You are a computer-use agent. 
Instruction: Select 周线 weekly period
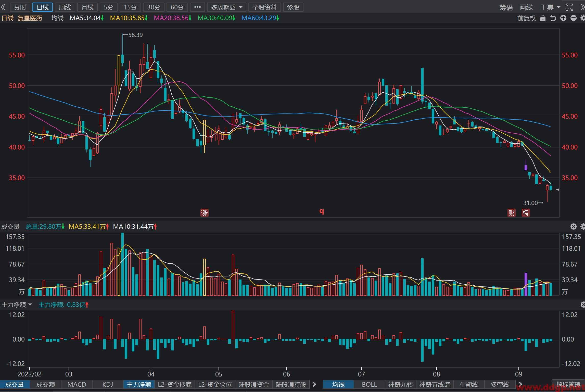tap(65, 7)
